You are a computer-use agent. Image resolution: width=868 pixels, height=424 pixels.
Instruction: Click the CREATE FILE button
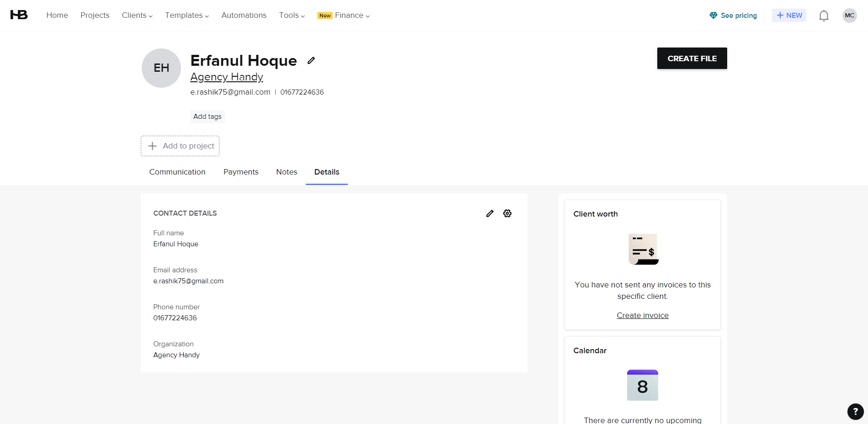692,58
